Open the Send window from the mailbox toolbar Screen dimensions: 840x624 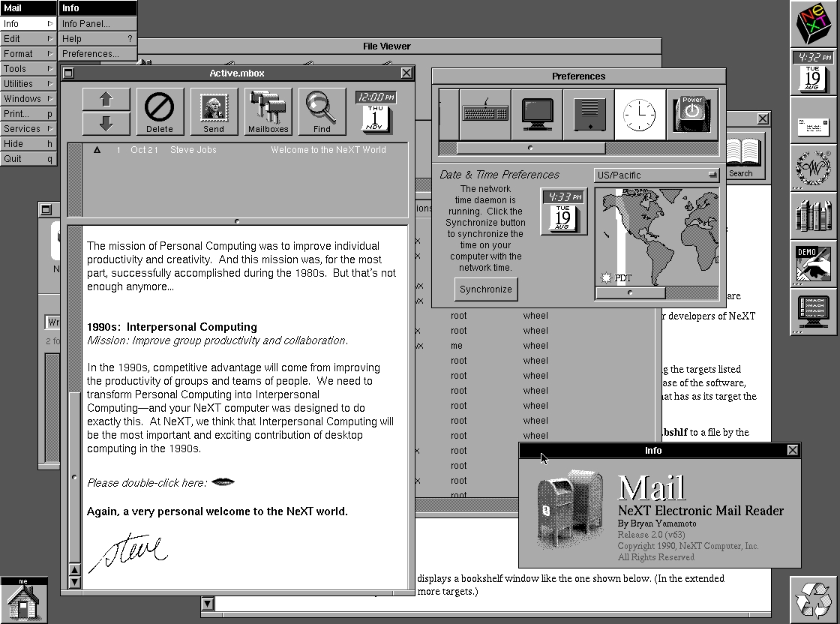(x=214, y=112)
